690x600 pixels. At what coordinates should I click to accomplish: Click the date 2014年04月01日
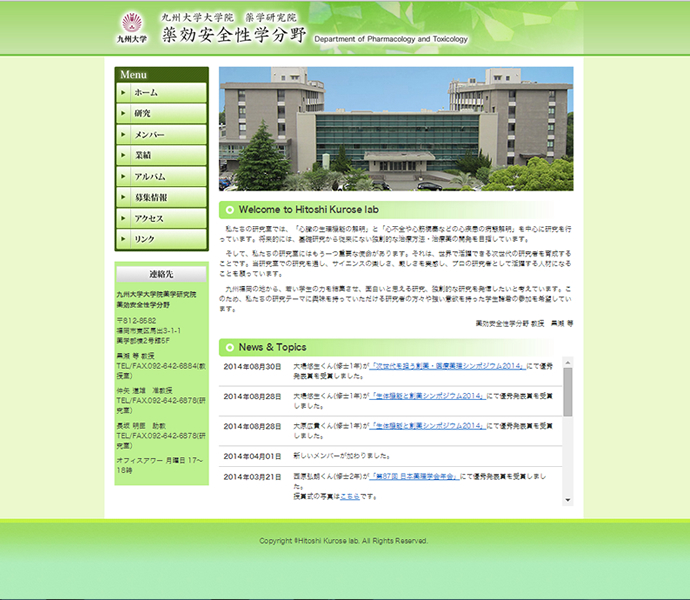[252, 456]
